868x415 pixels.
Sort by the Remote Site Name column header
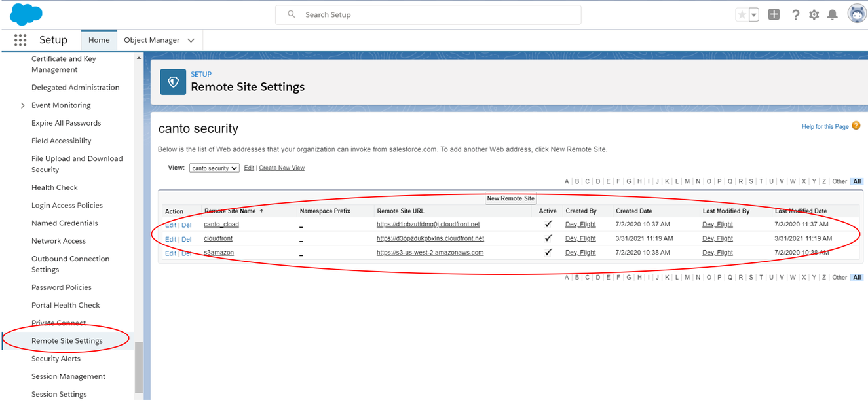click(230, 211)
